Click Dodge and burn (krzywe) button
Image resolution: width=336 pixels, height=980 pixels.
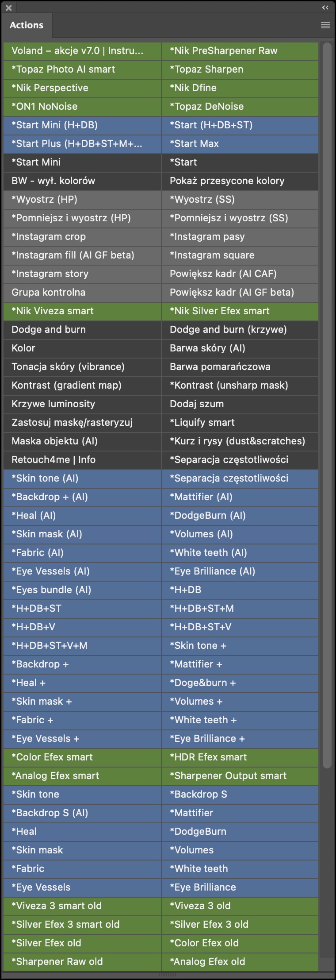[x=240, y=330]
